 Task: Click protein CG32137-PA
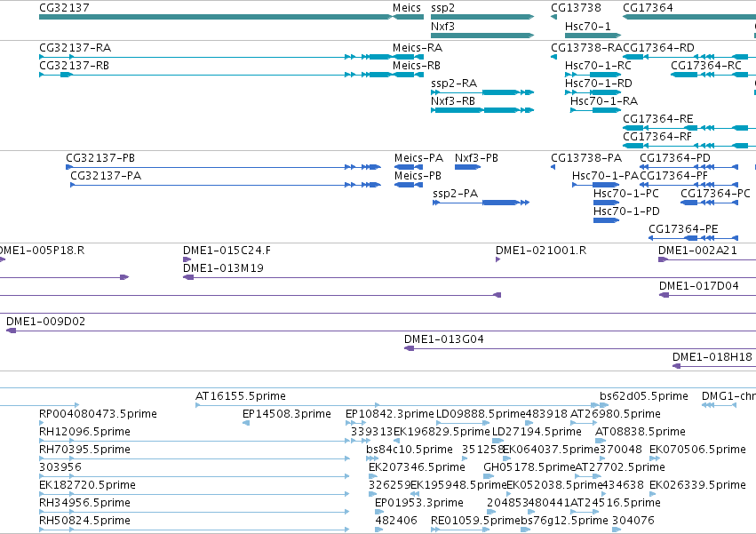(x=106, y=176)
